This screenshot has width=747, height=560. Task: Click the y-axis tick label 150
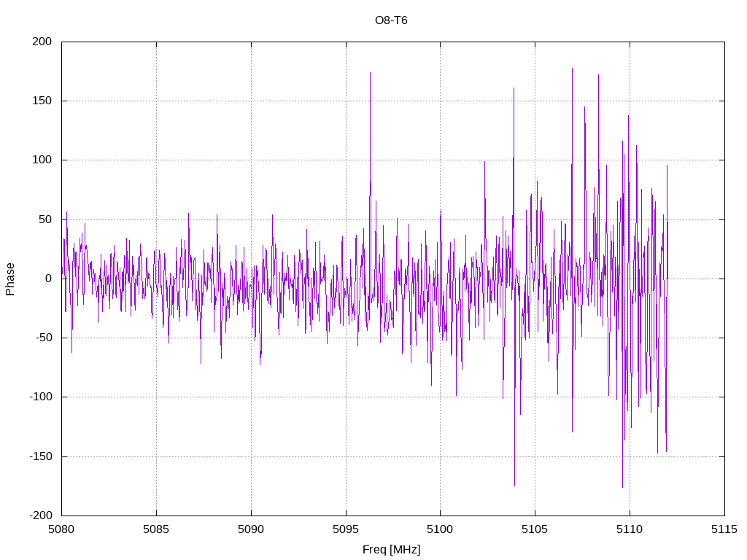click(42, 101)
